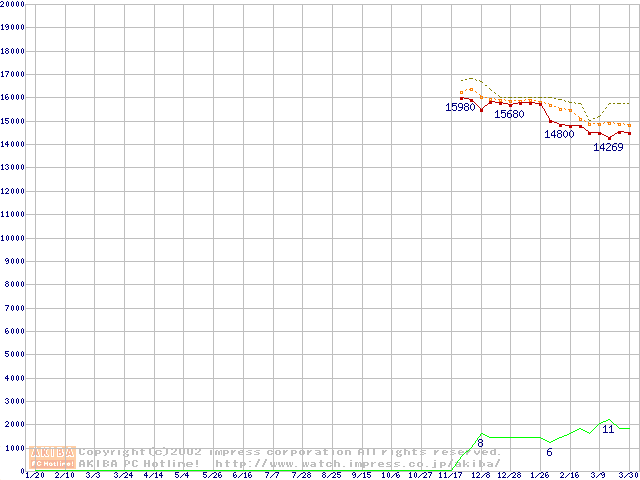Viewport: 640px width, 480px height.
Task: Select the 12/8 date marker
Action: click(480, 475)
